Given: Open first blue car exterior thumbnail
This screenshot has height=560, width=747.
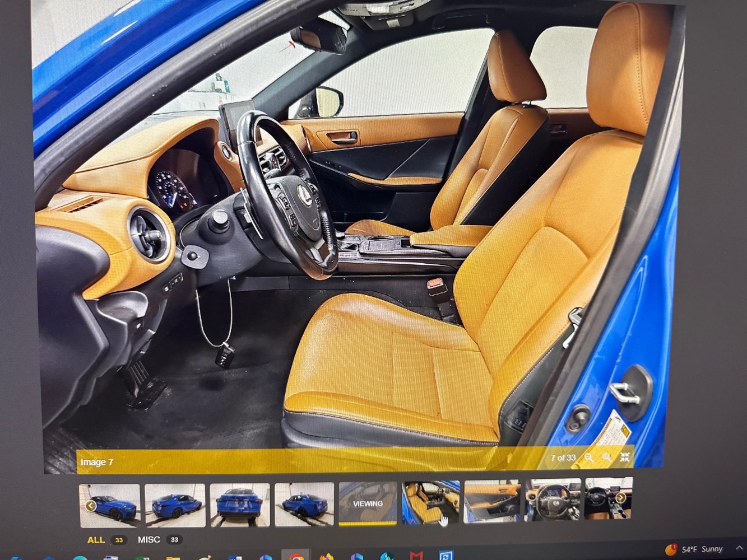Looking at the screenshot, I should [x=110, y=505].
